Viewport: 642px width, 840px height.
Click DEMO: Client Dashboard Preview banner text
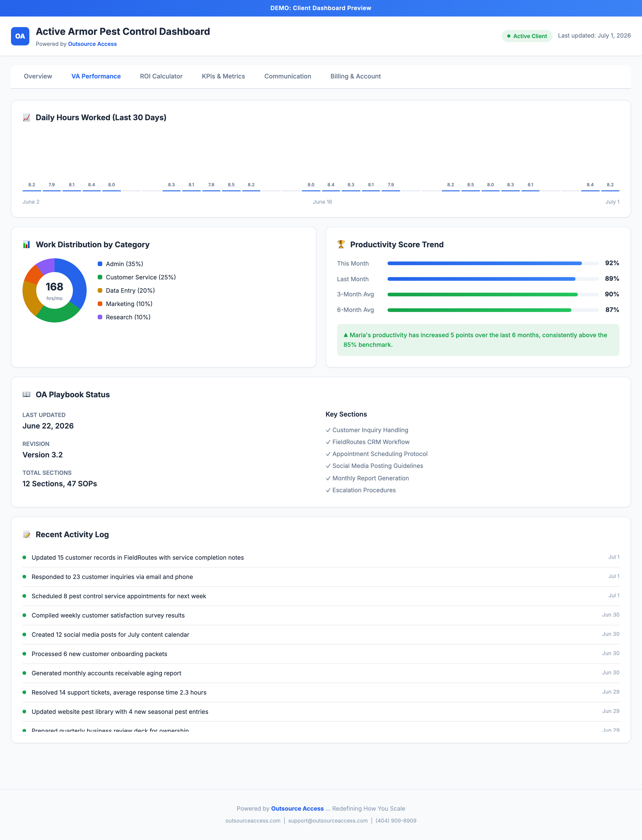[x=321, y=8]
